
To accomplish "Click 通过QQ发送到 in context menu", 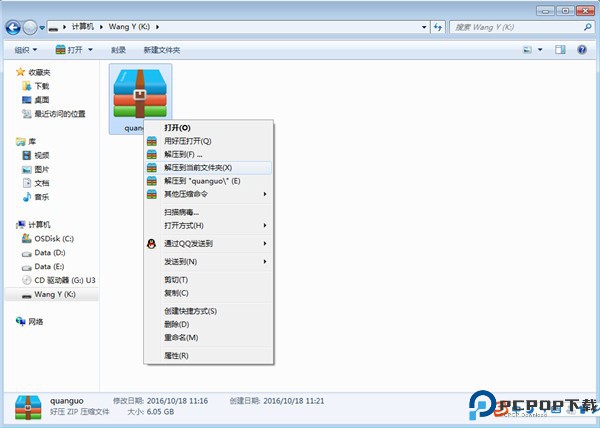I will 188,243.
